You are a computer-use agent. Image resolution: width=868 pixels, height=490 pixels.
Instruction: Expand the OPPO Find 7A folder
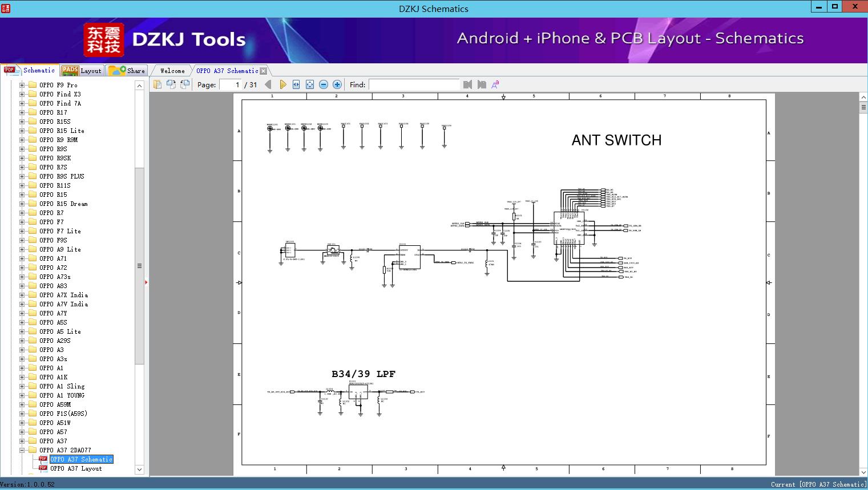(x=22, y=103)
